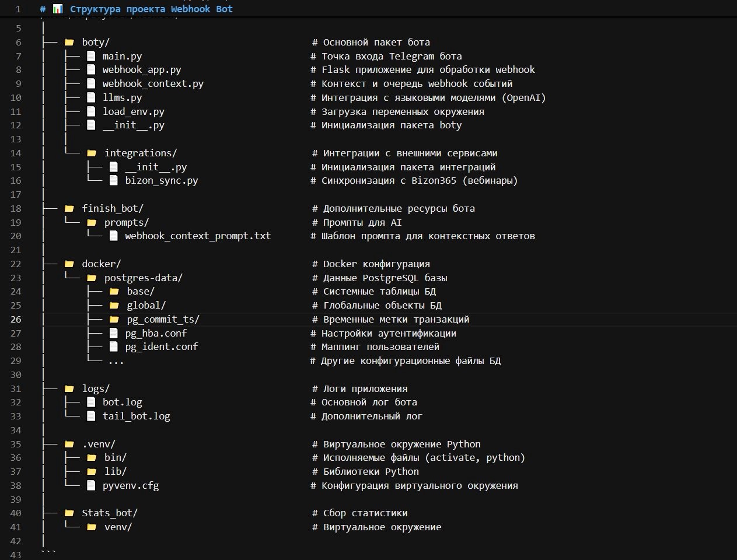Click the comment 'Сбор статистики'
The width and height of the screenshot is (737, 560).
click(365, 513)
